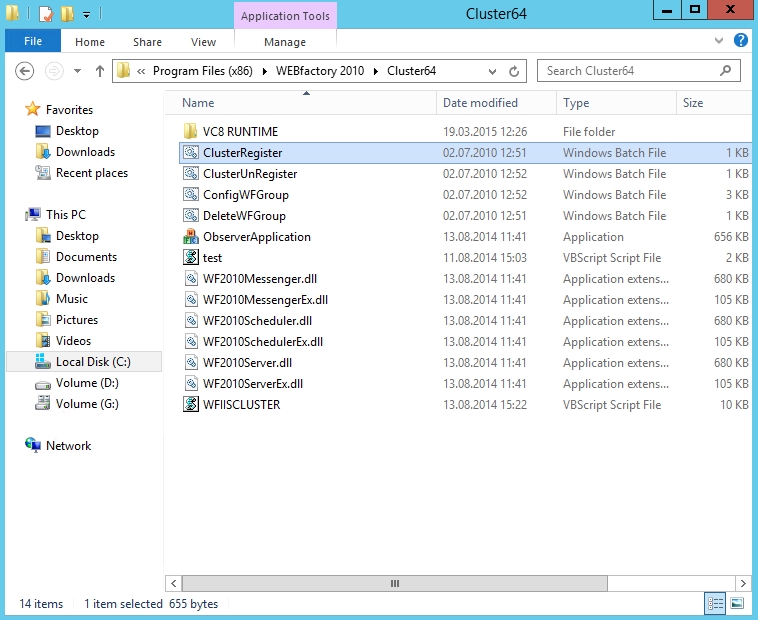Click the Program Files (x86) breadcrumb

(203, 71)
